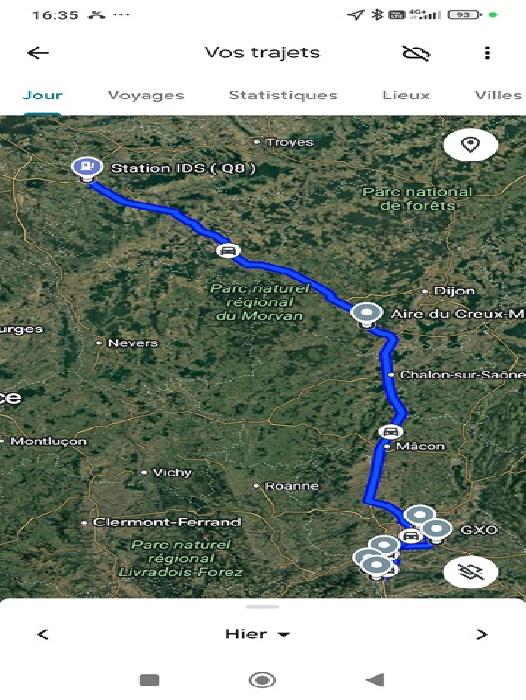Tap the cloud backup off icon
The image size is (526, 700).
(x=416, y=53)
